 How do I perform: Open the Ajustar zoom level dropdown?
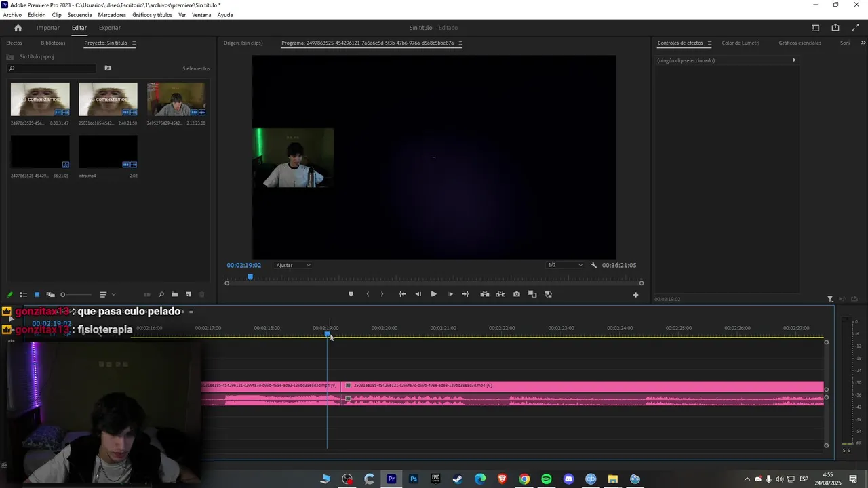tap(293, 265)
